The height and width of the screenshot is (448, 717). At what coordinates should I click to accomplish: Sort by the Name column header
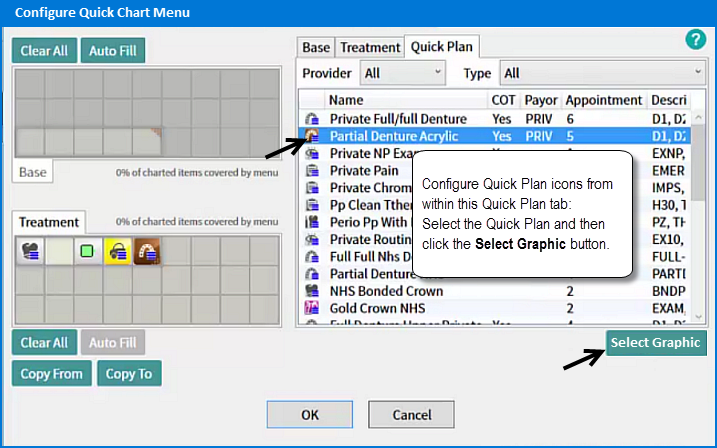tap(406, 100)
